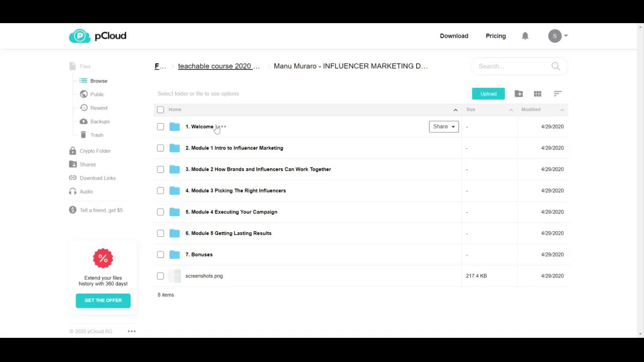
Task: Check the Module 2 How Brands checkbox
Action: pos(160,169)
